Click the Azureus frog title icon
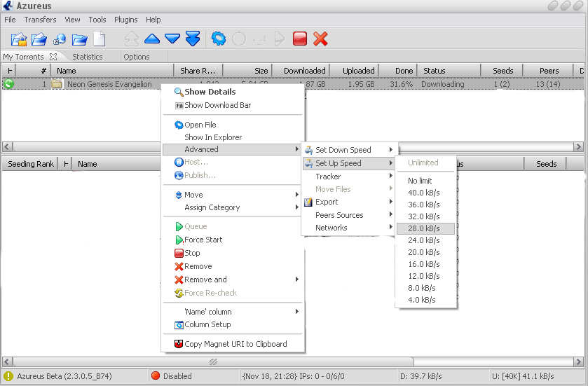Screen dimensions: 588x386 pyautogui.click(x=8, y=6)
